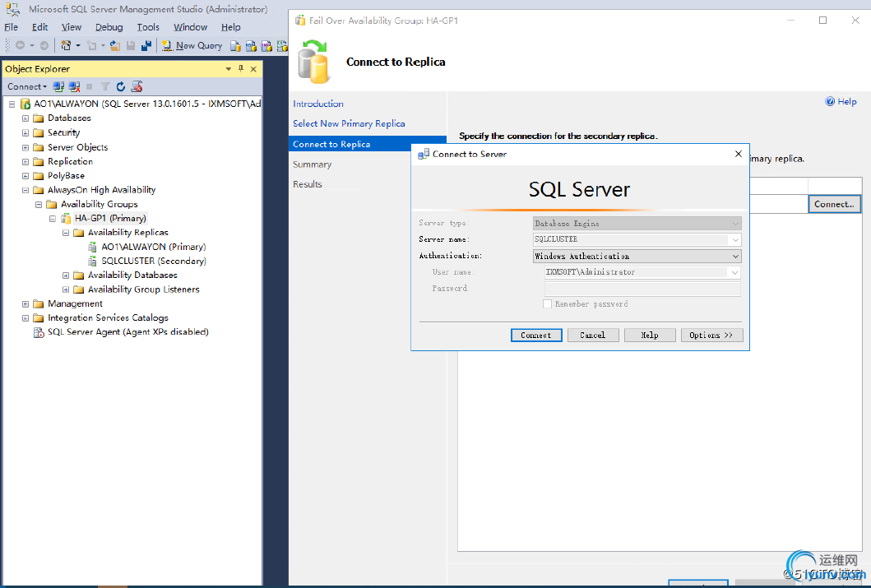Open the Authentication dropdown list

[x=734, y=257]
